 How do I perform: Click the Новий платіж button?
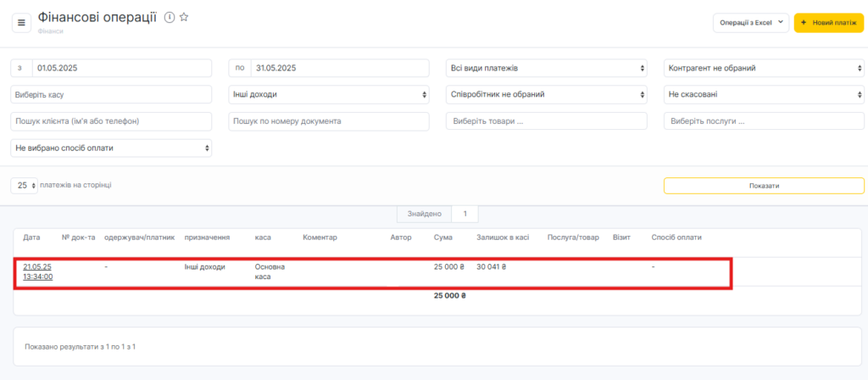pos(828,23)
